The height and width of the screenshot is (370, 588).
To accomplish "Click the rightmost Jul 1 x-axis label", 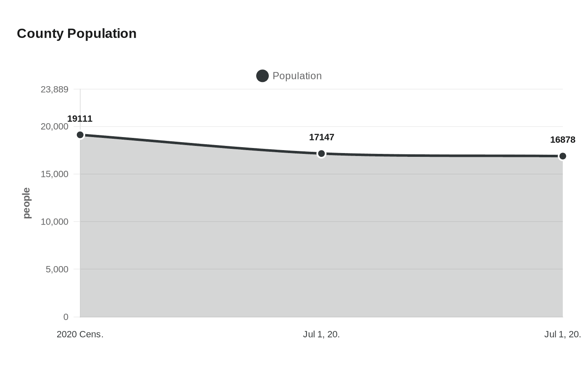I will [x=562, y=335].
